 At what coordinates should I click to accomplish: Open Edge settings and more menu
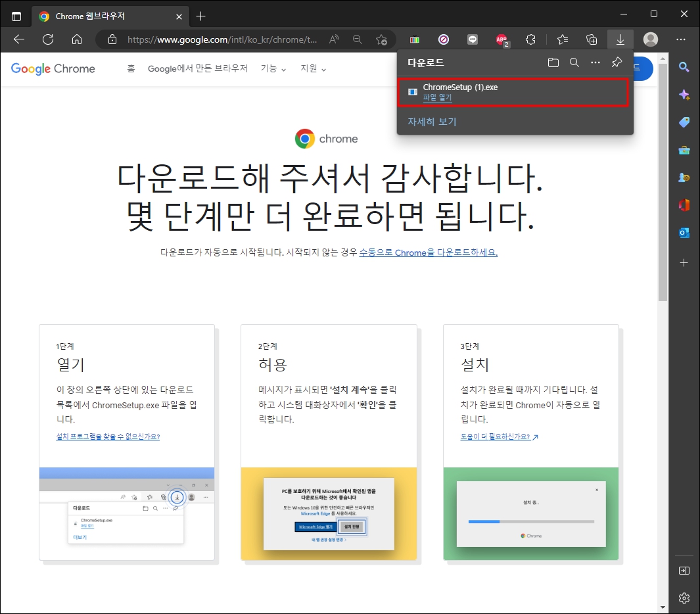pyautogui.click(x=681, y=39)
